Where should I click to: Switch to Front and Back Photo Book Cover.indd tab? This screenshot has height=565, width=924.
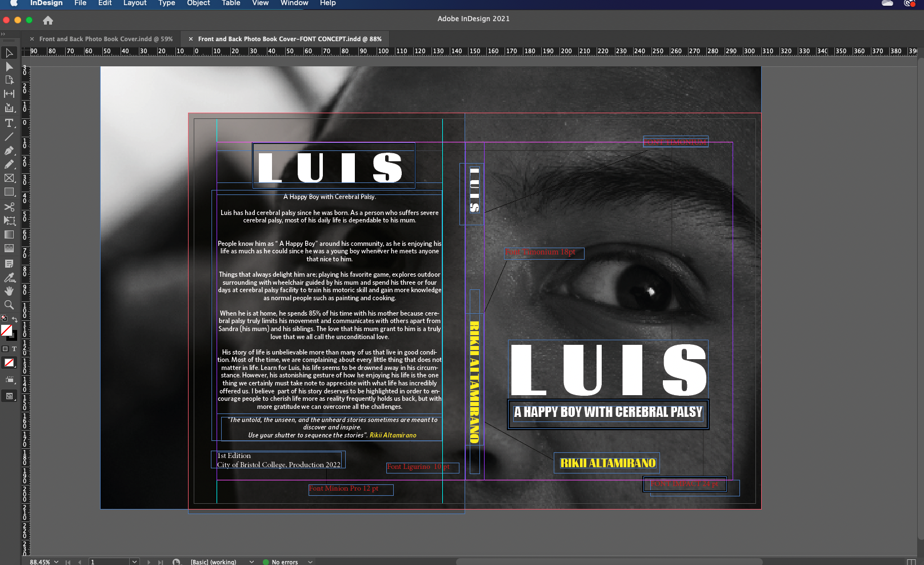point(105,39)
